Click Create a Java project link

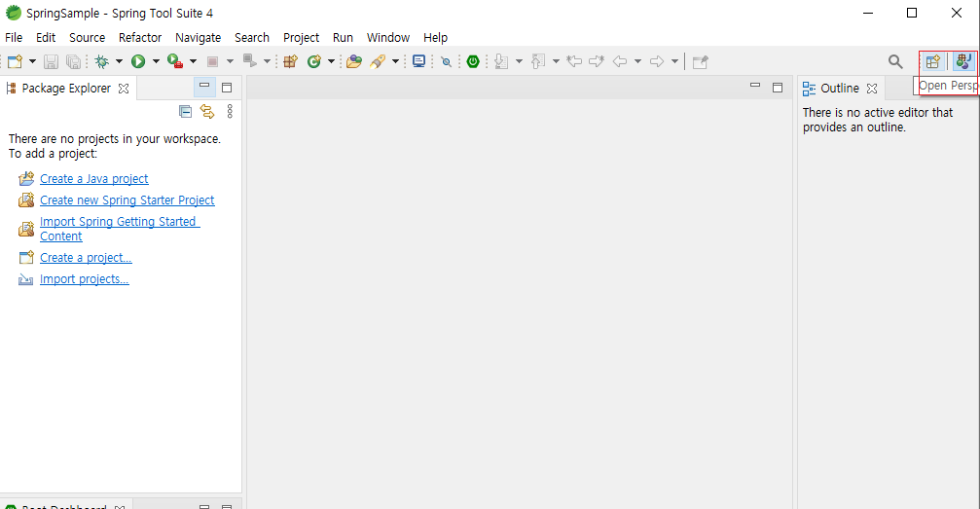(93, 179)
